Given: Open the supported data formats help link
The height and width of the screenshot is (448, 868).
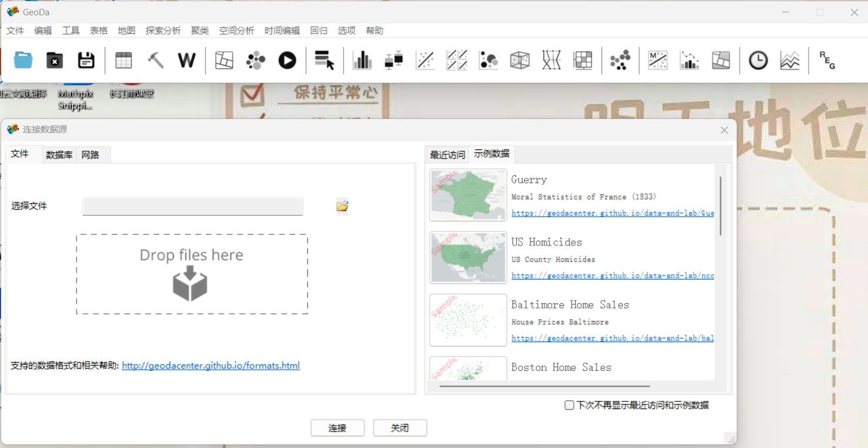Looking at the screenshot, I should click(210, 366).
